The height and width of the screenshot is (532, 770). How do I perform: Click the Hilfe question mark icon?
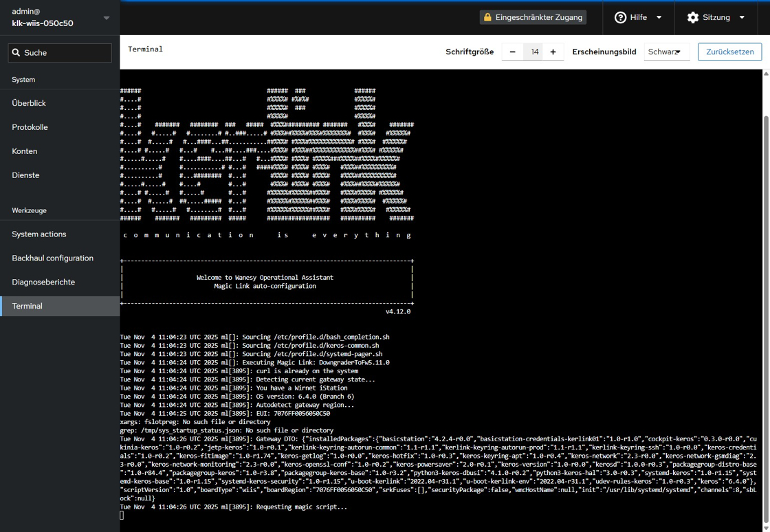pos(620,17)
